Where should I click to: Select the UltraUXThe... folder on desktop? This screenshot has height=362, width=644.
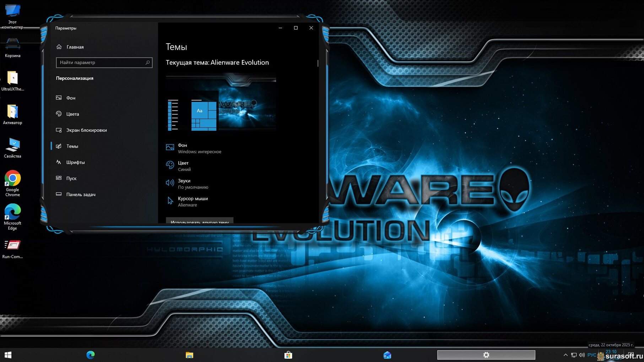pyautogui.click(x=12, y=81)
